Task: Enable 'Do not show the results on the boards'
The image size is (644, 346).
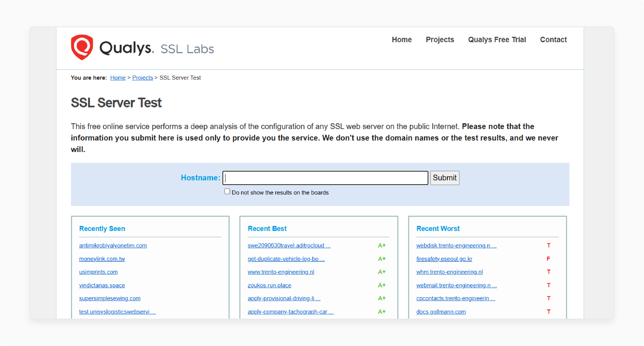Action: 227,191
